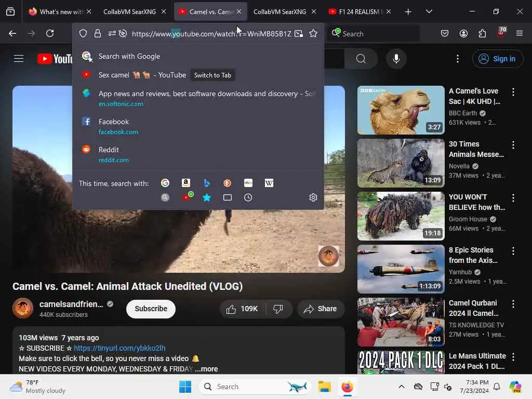Open options for Le Mans Ultimate video
Image resolution: width=532 pixels, height=399 pixels.
513,357
